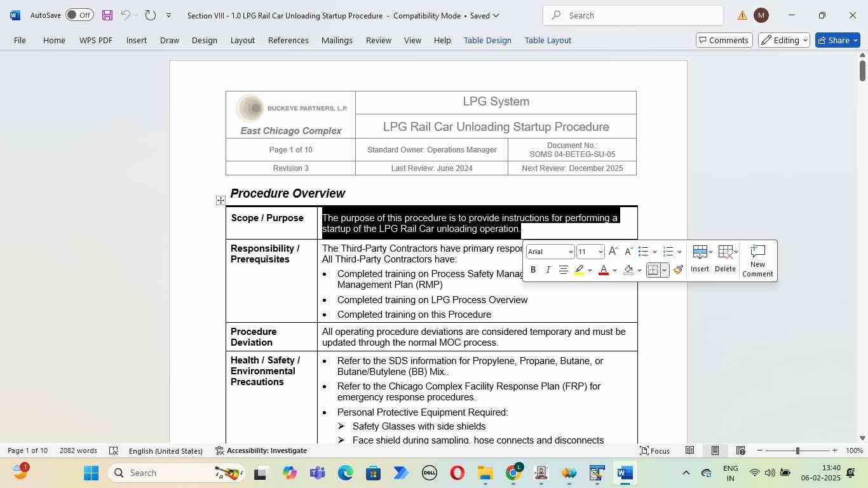Click the 2082 words count
This screenshot has width=868, height=488.
[78, 451]
